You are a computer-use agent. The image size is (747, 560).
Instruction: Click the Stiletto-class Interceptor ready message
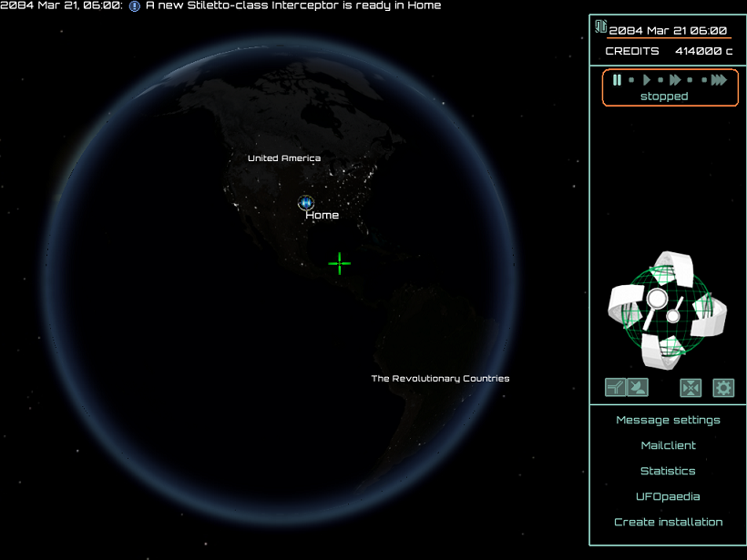293,5
